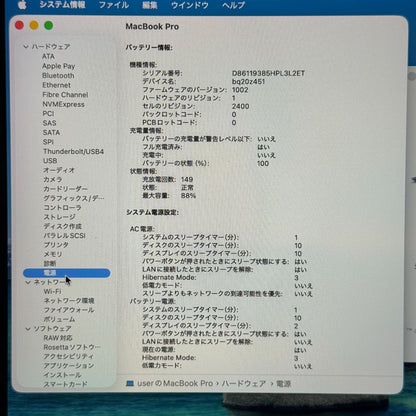This screenshot has height=416, width=416.
Task: Select USB in the sidebar
Action: pyautogui.click(x=50, y=161)
